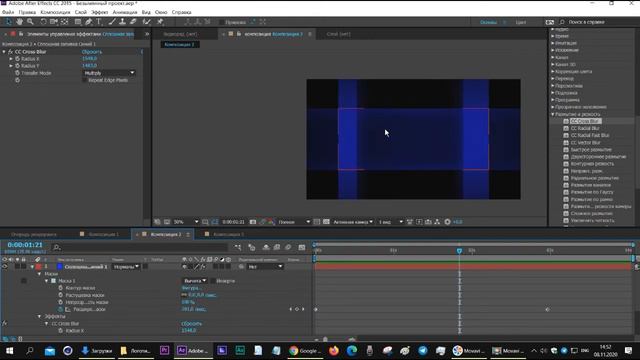
Task: Select the Pan Behind anchor point tool
Action: click(x=64, y=22)
